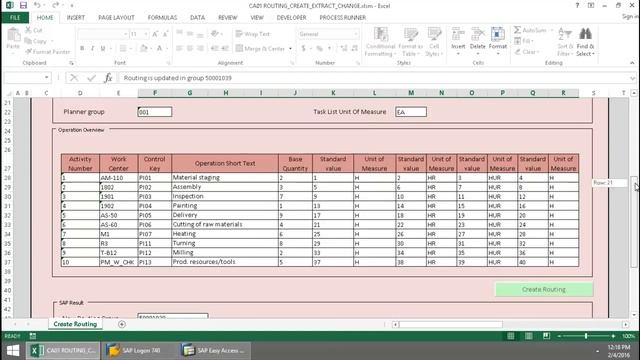
Task: Click the Select All corner triangle
Action: point(9,93)
